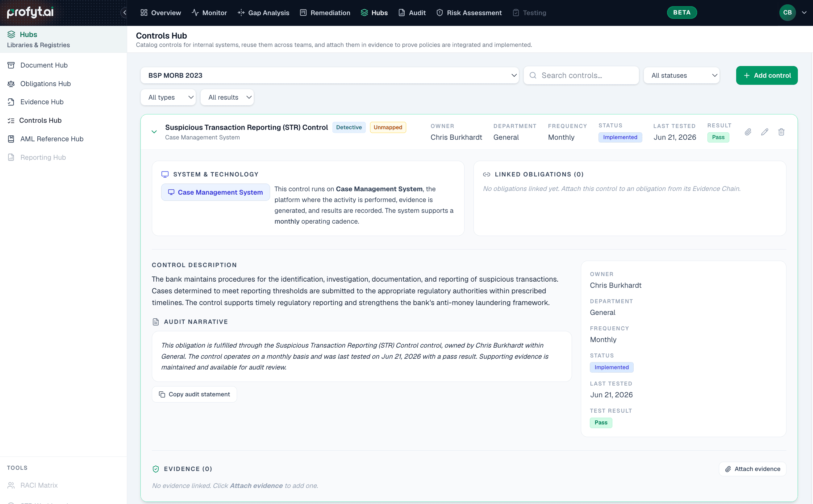Viewport: 813px width, 504px height.
Task: Click the Jun 21, 2026 last tested date in header row
Action: 675,137
